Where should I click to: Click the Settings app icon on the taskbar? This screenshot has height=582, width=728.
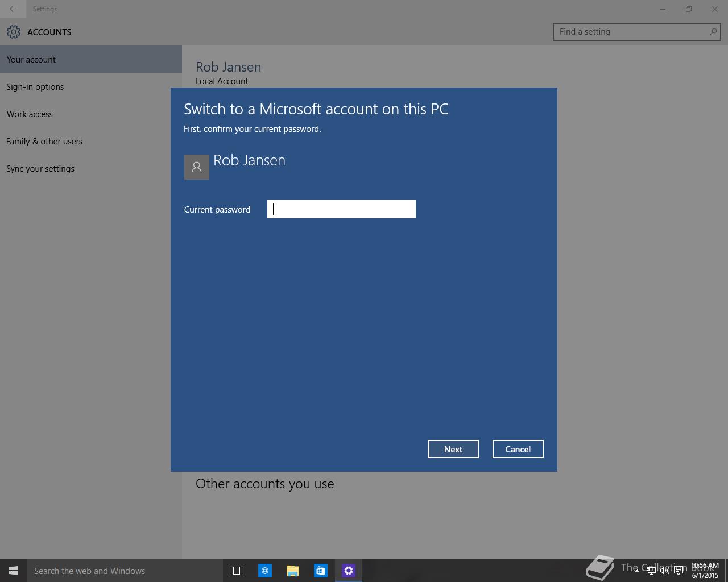click(349, 571)
